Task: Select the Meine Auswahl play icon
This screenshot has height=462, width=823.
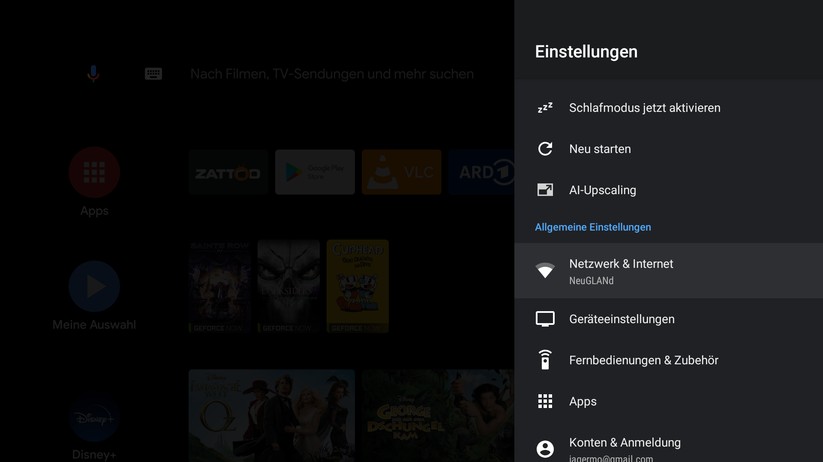Action: [94, 287]
